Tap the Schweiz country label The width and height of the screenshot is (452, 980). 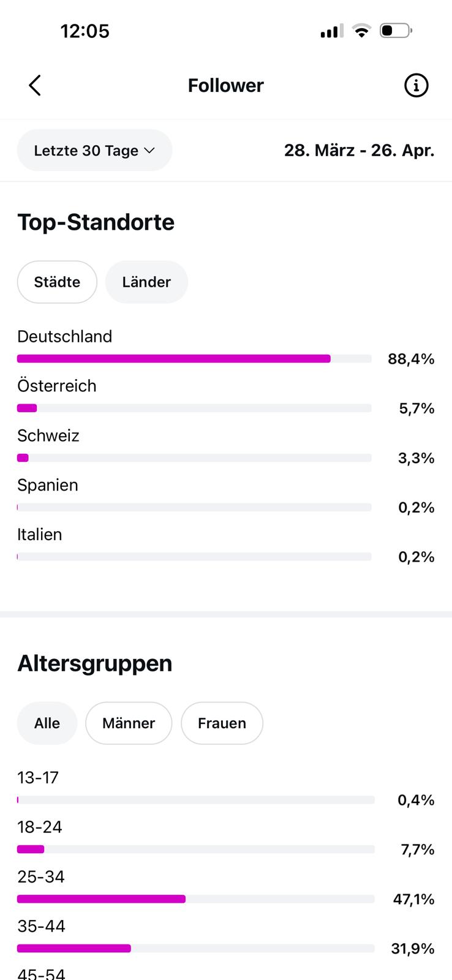48,436
